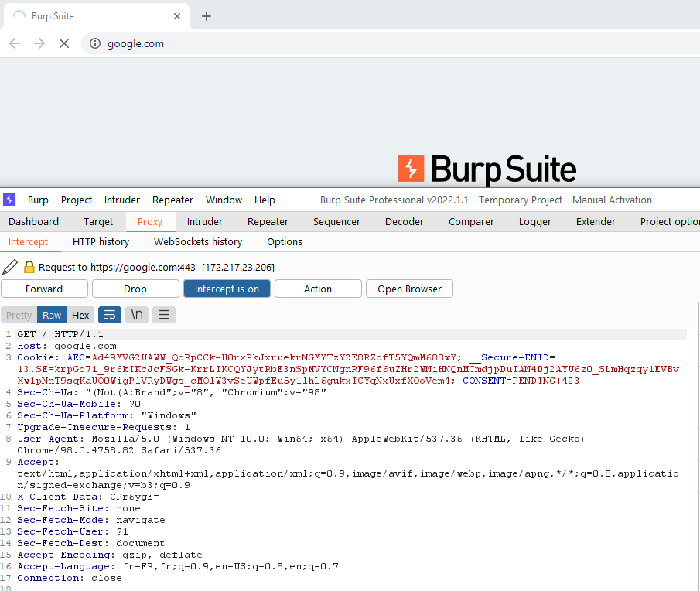Drop the intercepted request

[135, 289]
